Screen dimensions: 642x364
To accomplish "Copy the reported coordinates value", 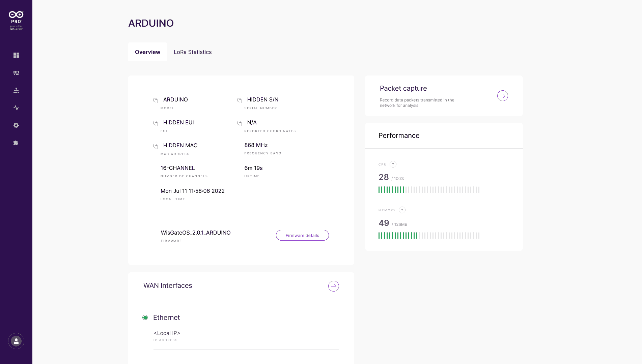I will (x=240, y=123).
